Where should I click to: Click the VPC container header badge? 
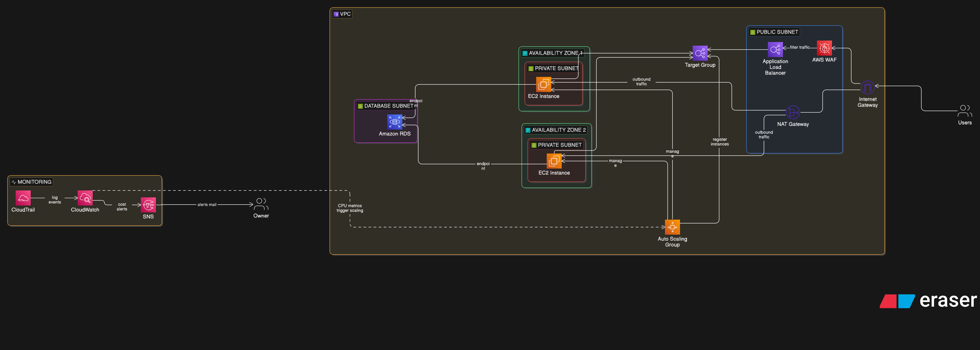tap(342, 14)
